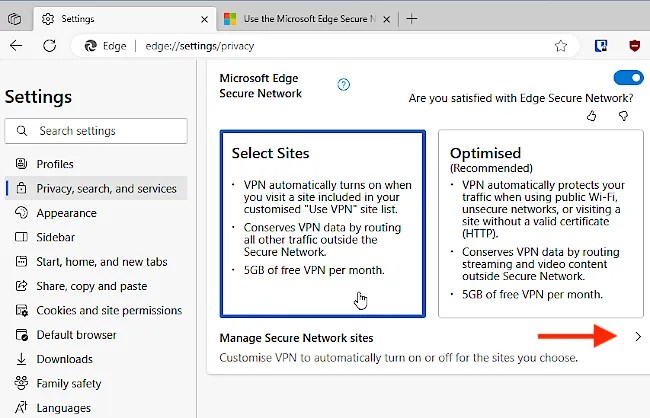Choose the Select Sites VPN mode card

[323, 224]
